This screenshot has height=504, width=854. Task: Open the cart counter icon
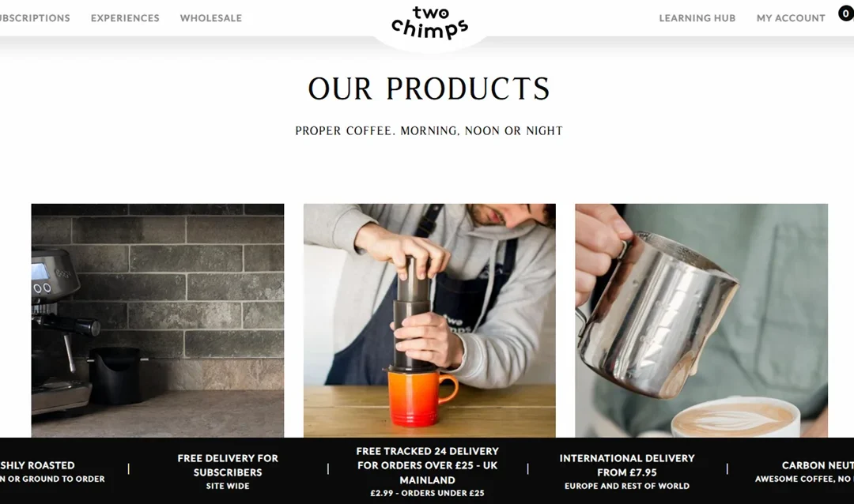846,13
